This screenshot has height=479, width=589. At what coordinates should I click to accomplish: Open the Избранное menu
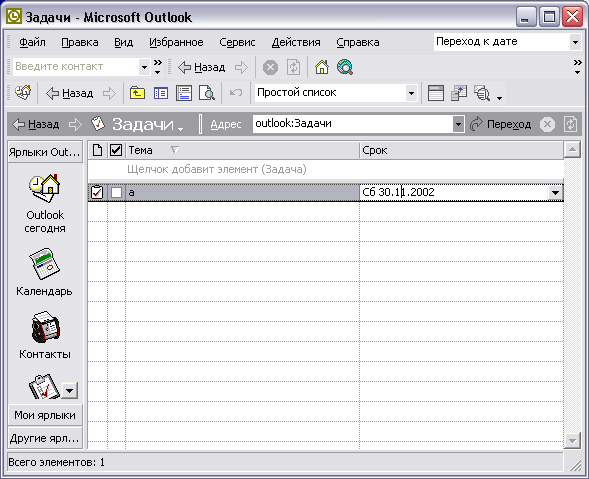pyautogui.click(x=176, y=42)
